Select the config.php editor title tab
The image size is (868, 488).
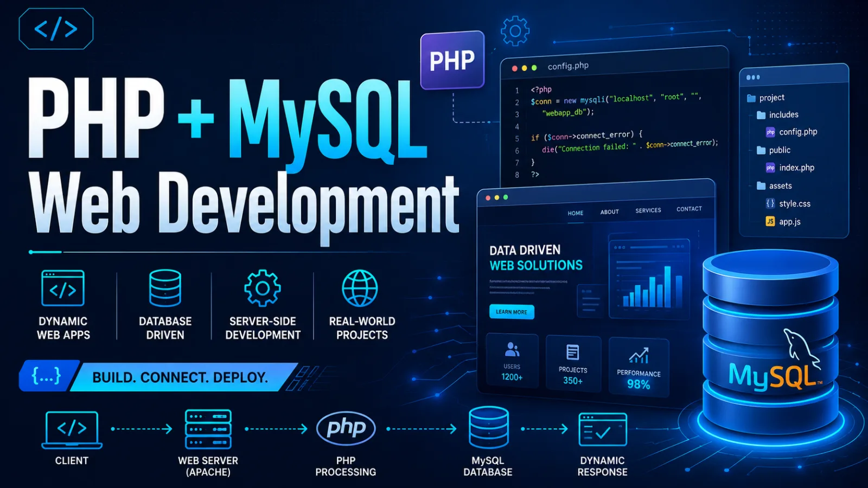coord(568,66)
